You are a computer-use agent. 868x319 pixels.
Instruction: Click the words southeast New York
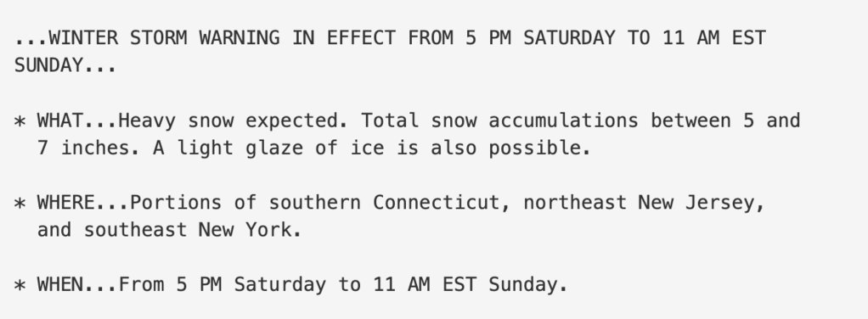188,230
